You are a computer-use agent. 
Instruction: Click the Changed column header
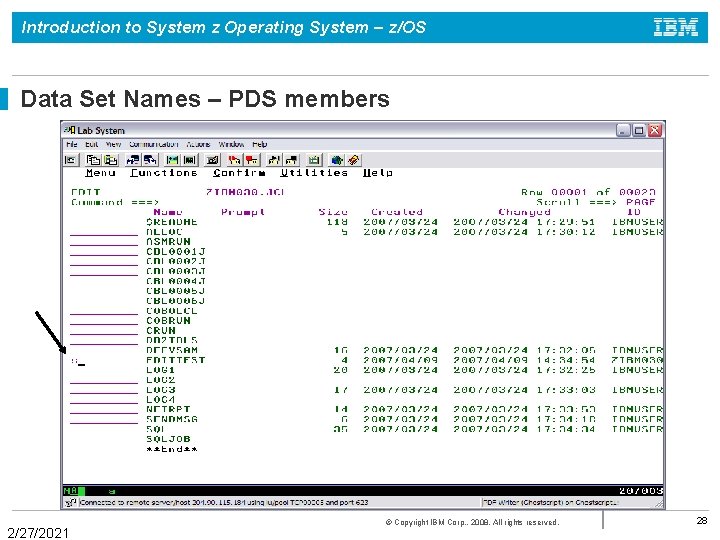click(x=524, y=212)
